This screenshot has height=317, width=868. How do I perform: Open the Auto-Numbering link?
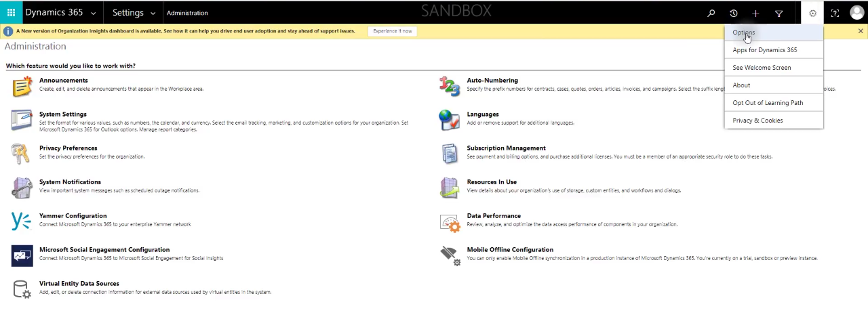tap(492, 81)
